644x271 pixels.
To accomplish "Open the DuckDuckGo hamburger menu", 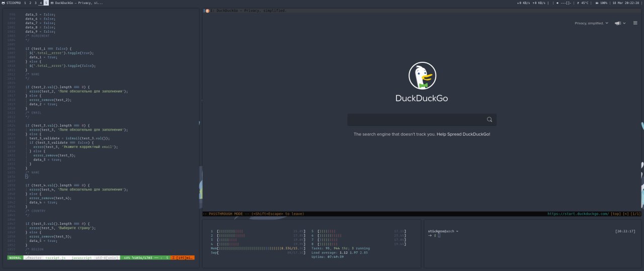I will pyautogui.click(x=635, y=23).
